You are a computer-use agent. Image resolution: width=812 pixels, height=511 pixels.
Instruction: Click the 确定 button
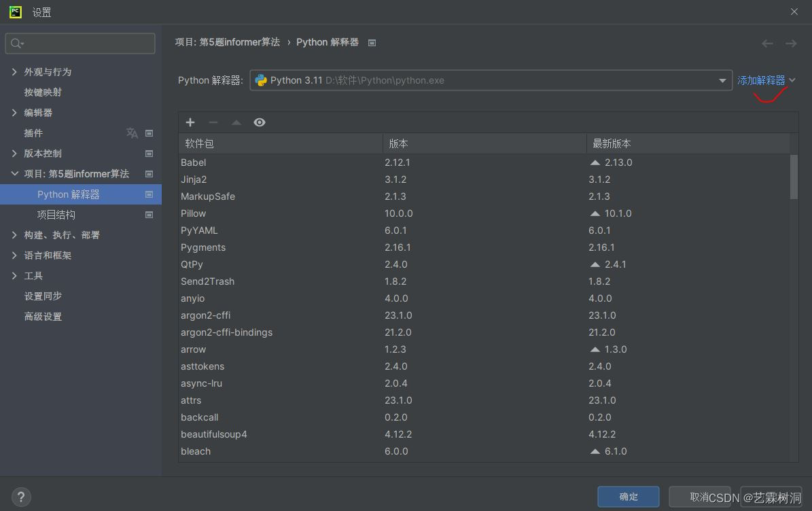click(628, 497)
